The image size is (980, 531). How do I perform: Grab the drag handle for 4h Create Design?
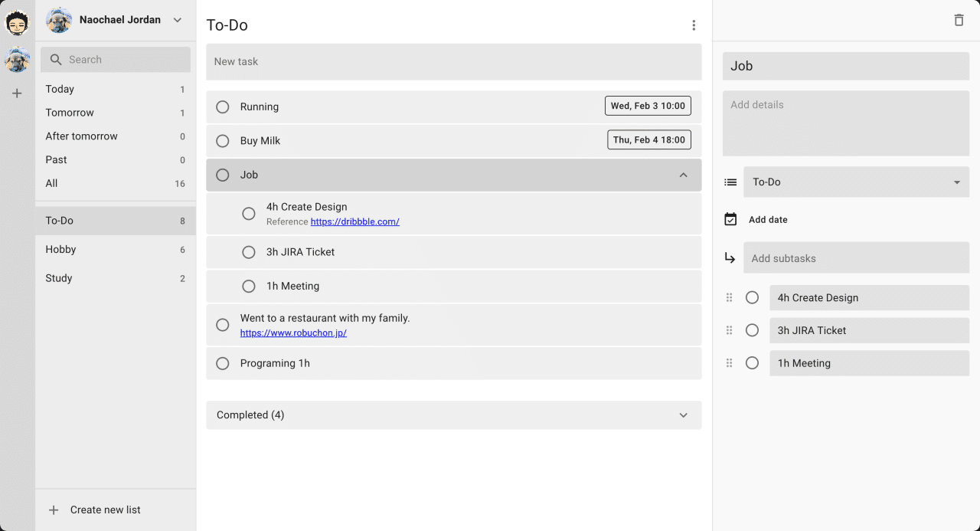tap(729, 297)
